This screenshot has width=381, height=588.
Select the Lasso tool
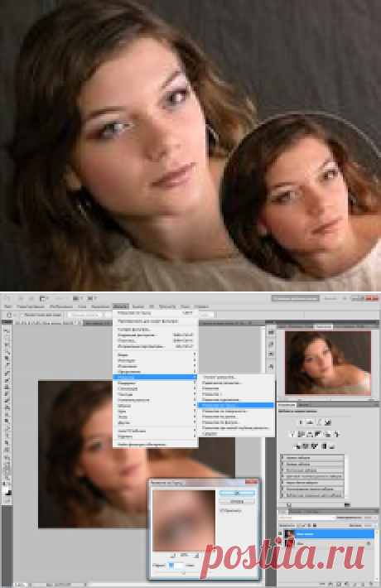7,345
